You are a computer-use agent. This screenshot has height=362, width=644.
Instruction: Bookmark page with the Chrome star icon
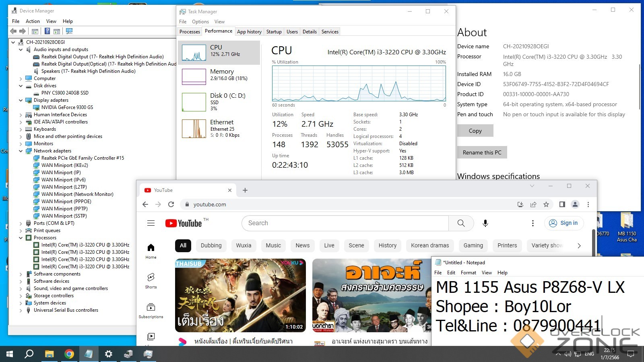[546, 204]
